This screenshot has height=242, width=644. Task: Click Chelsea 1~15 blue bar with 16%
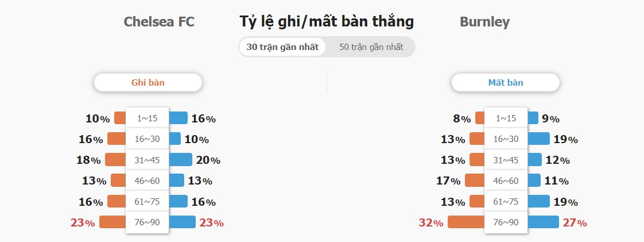point(179,118)
